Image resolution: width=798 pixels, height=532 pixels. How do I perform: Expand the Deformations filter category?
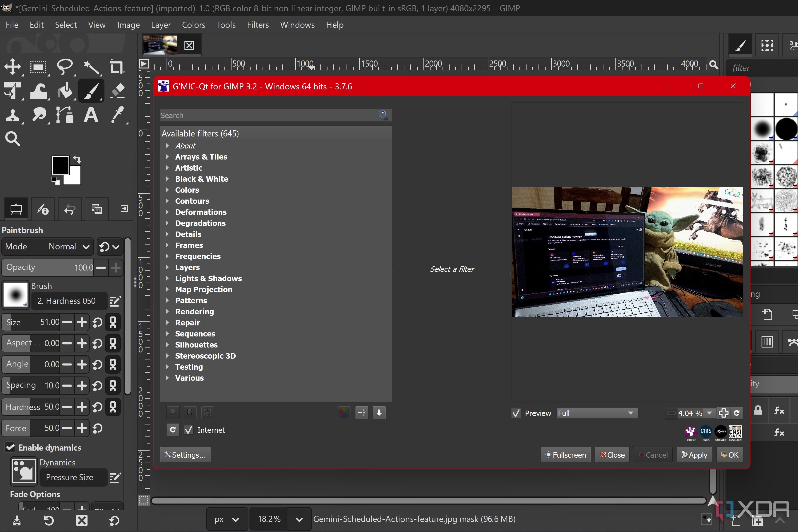[x=167, y=212]
